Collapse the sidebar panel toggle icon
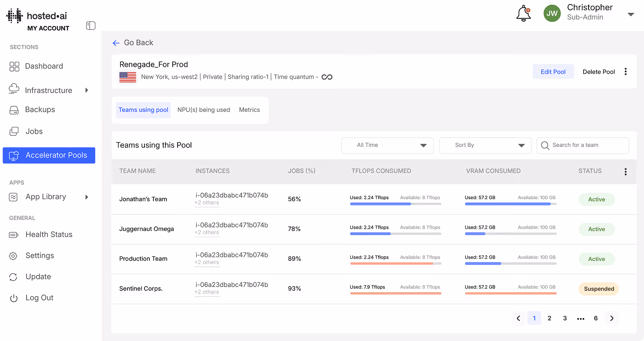644x341 pixels. 91,26
